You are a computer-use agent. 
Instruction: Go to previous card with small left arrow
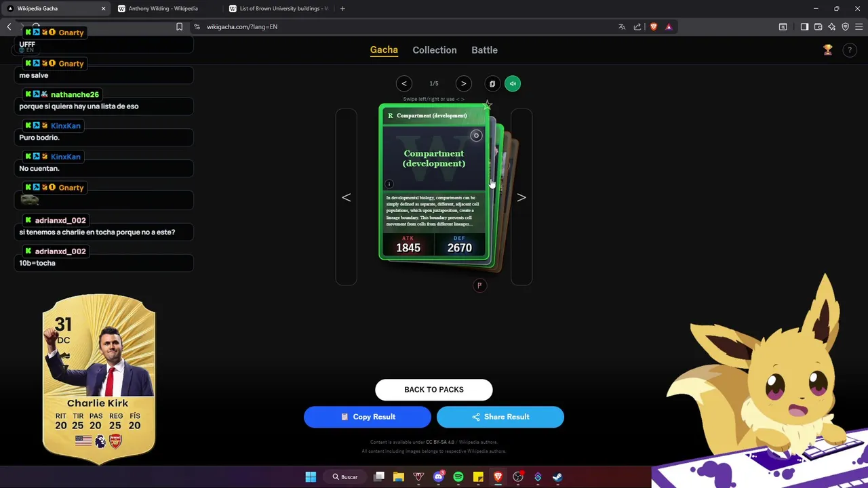tap(404, 83)
